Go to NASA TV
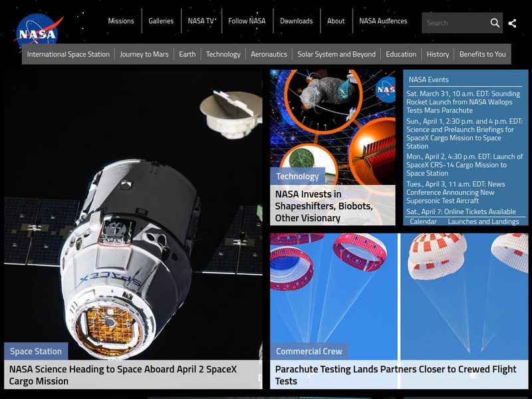The image size is (532, 399). point(201,21)
